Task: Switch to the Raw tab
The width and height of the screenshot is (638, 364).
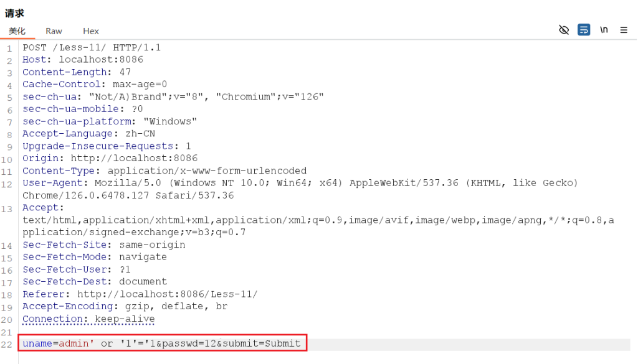Action: 54,31
